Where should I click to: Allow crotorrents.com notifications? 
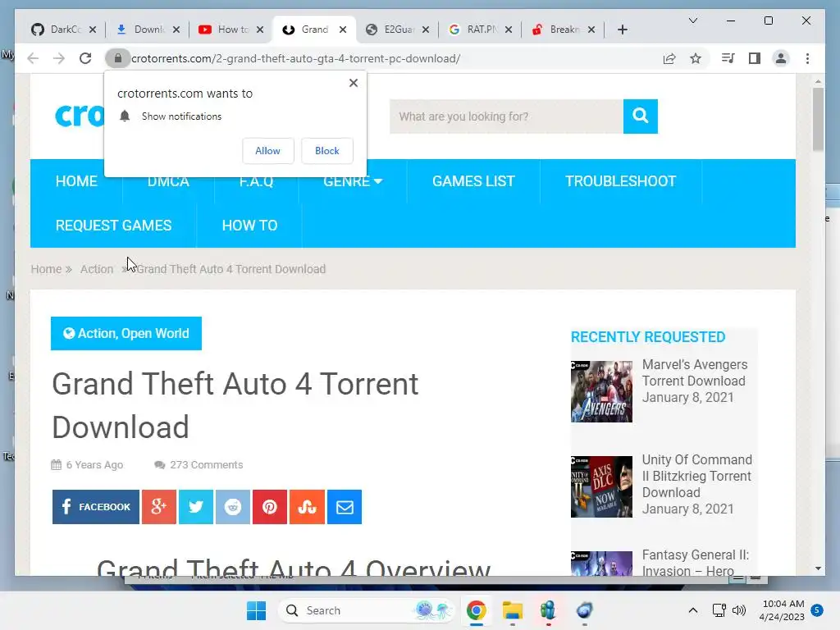point(268,151)
